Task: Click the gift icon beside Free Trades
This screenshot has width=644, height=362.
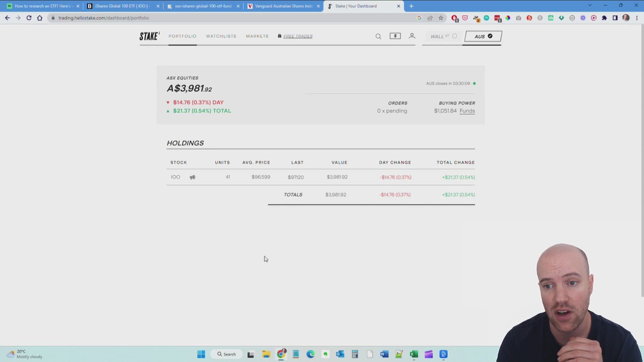Action: click(x=279, y=36)
